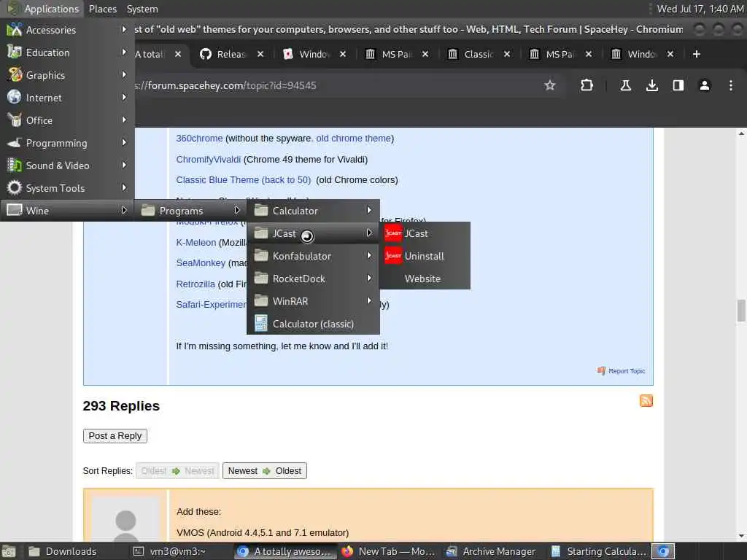Run the JCast Uninstall entry
The image size is (747, 560).
[x=425, y=256]
